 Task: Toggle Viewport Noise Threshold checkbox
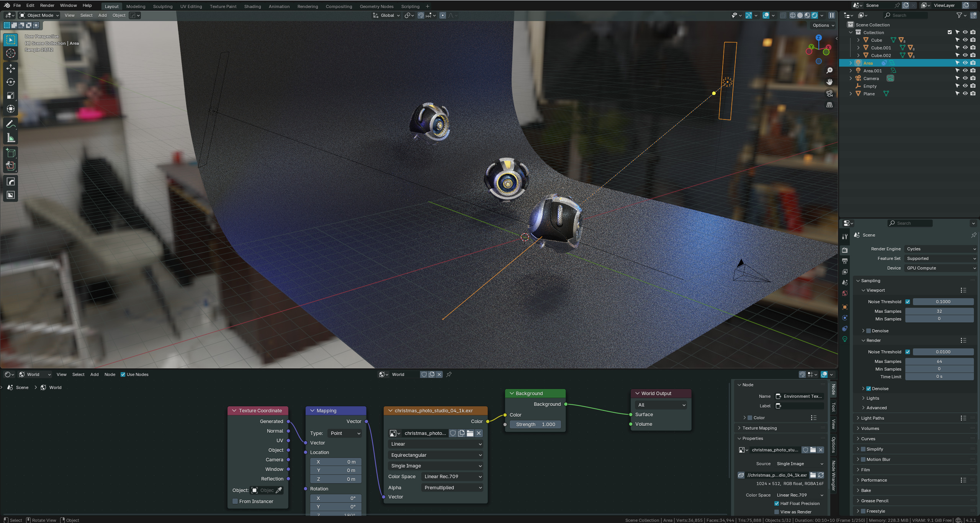908,302
